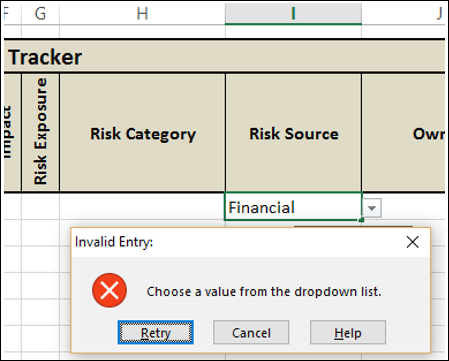Click the red error icon in dialog
This screenshot has width=449, height=361.
pyautogui.click(x=110, y=290)
